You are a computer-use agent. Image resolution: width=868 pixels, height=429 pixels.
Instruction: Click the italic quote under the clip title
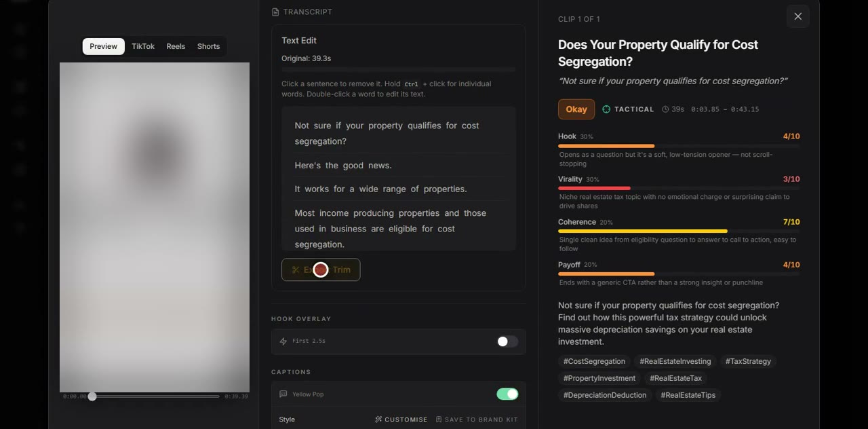click(x=673, y=81)
